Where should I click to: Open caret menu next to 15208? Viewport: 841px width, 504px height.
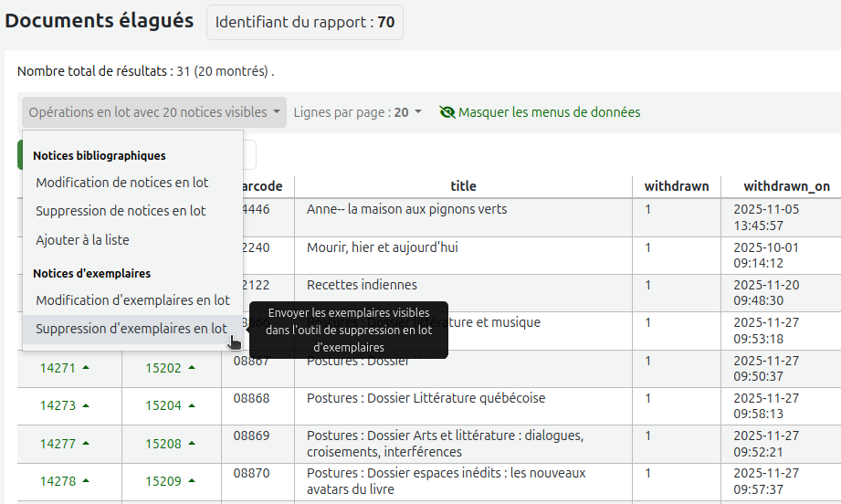pyautogui.click(x=192, y=444)
